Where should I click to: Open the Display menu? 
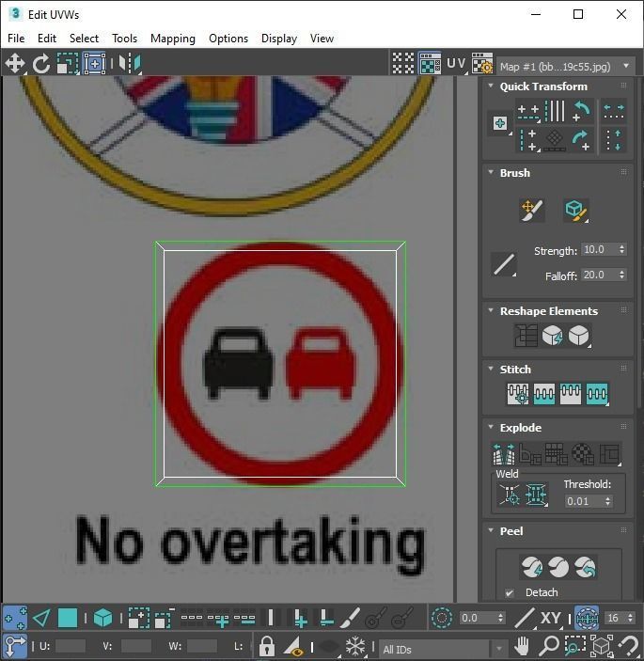click(279, 39)
